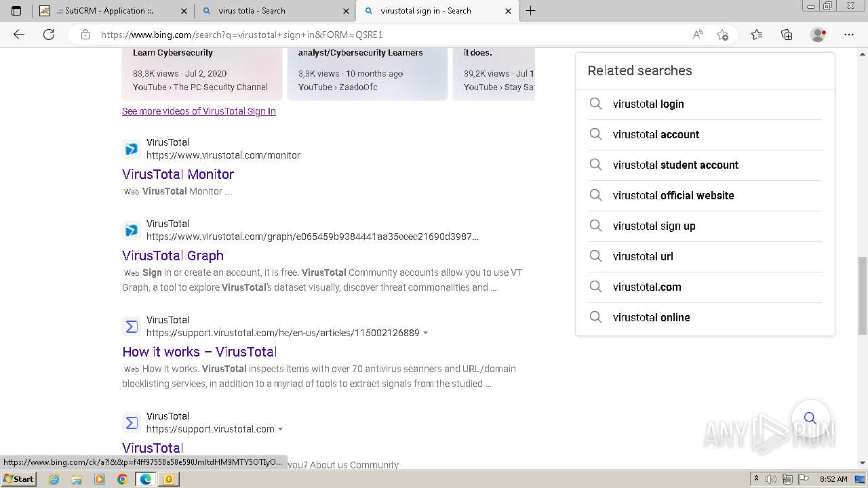
Task: Close the virustotal sign in tab
Action: (x=509, y=11)
